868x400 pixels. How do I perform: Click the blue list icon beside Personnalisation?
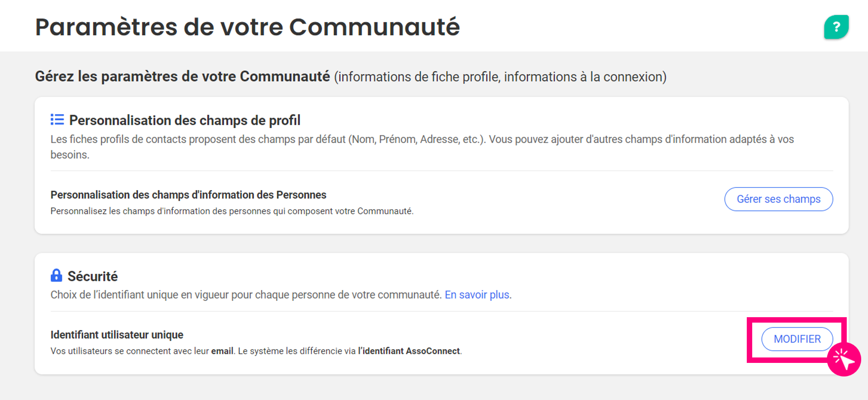tap(57, 119)
